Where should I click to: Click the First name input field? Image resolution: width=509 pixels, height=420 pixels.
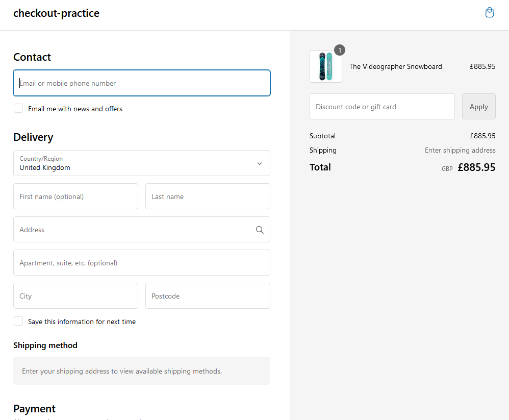(75, 196)
